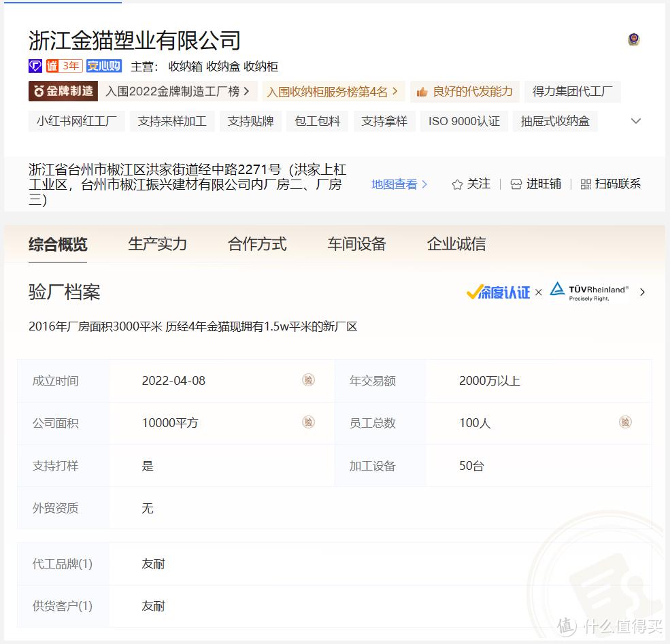Click the 验 badge next to 公司面积
This screenshot has width=670, height=644.
pos(308,422)
